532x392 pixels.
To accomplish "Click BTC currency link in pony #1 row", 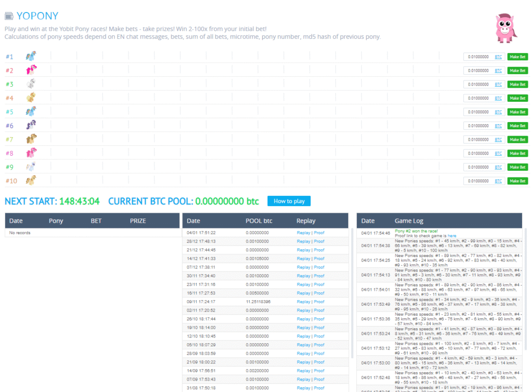I will (x=498, y=57).
